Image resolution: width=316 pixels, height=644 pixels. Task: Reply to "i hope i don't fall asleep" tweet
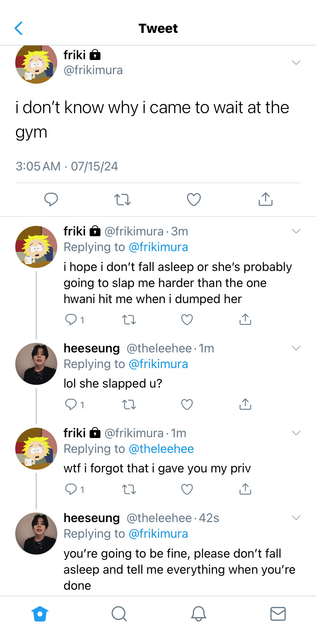coord(71,320)
